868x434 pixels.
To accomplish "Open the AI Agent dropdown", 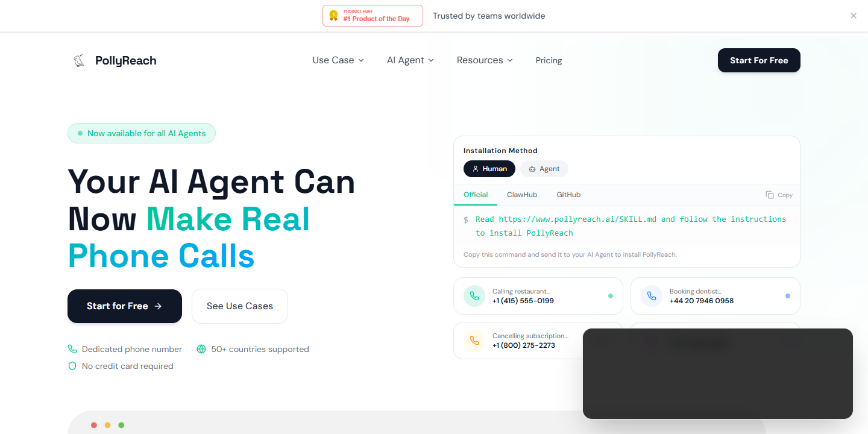I will coord(410,60).
